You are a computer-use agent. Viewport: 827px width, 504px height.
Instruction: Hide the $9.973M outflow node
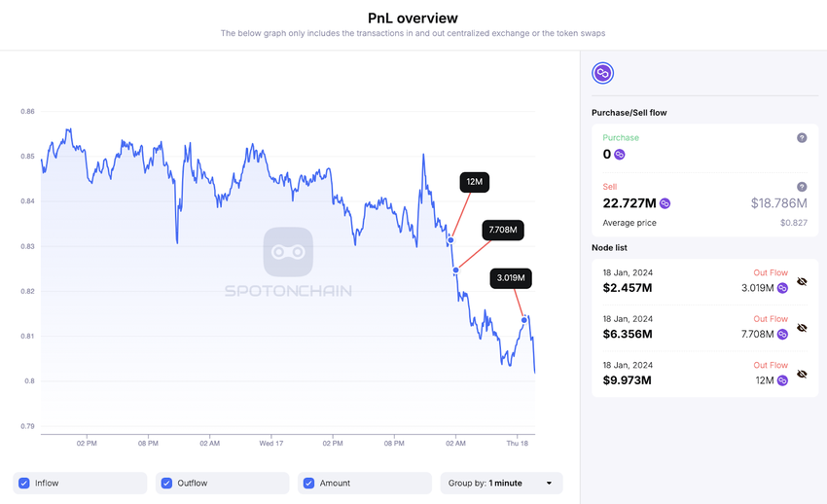click(x=802, y=374)
